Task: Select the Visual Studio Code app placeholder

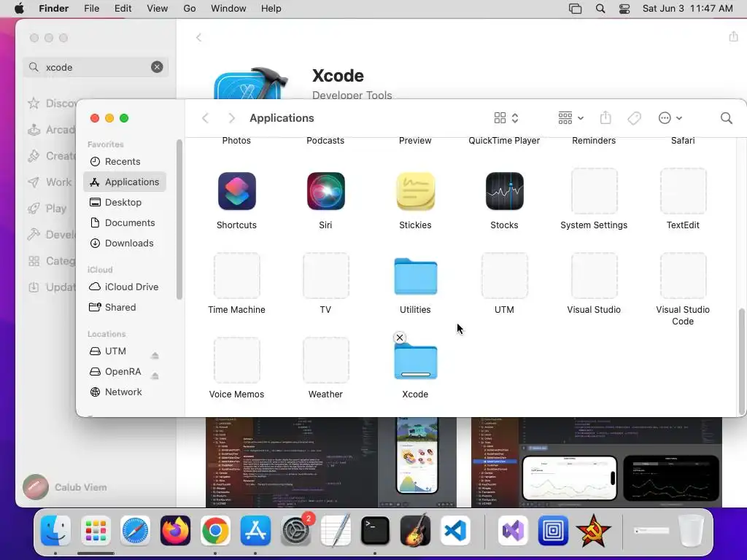Action: point(683,276)
